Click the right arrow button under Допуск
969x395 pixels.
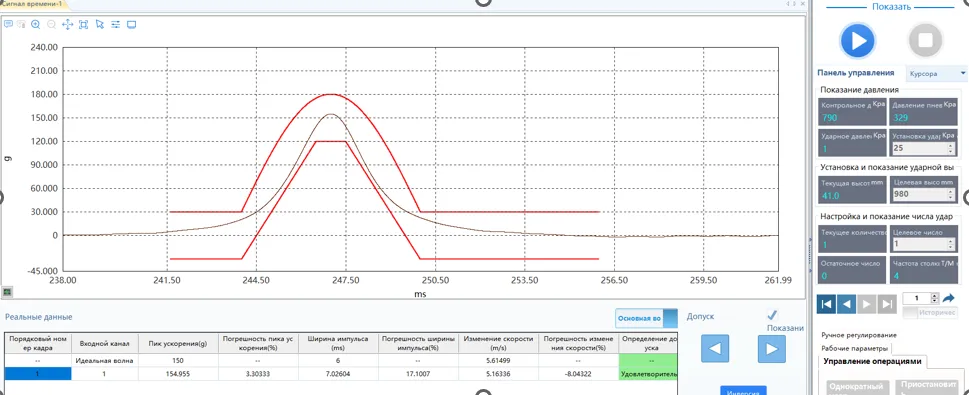(772, 349)
